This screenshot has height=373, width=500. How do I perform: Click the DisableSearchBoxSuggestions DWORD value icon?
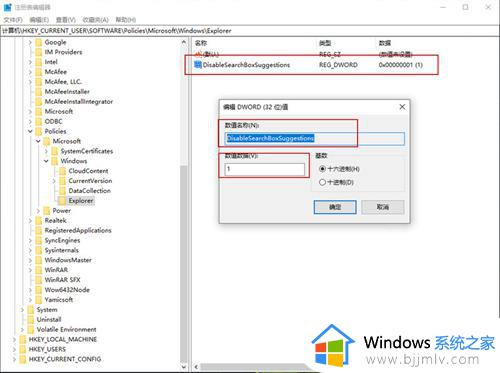coord(198,65)
